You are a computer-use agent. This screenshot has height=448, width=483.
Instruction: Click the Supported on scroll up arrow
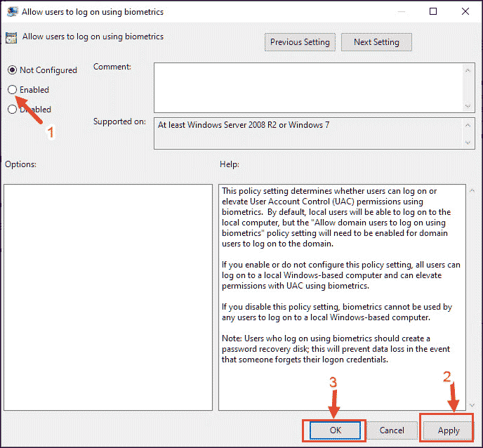(x=468, y=125)
